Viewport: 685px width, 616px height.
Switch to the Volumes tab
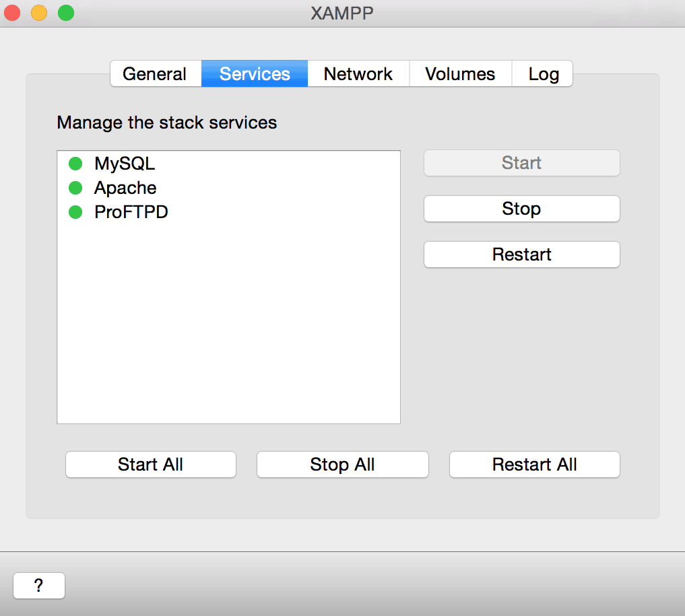click(x=460, y=73)
